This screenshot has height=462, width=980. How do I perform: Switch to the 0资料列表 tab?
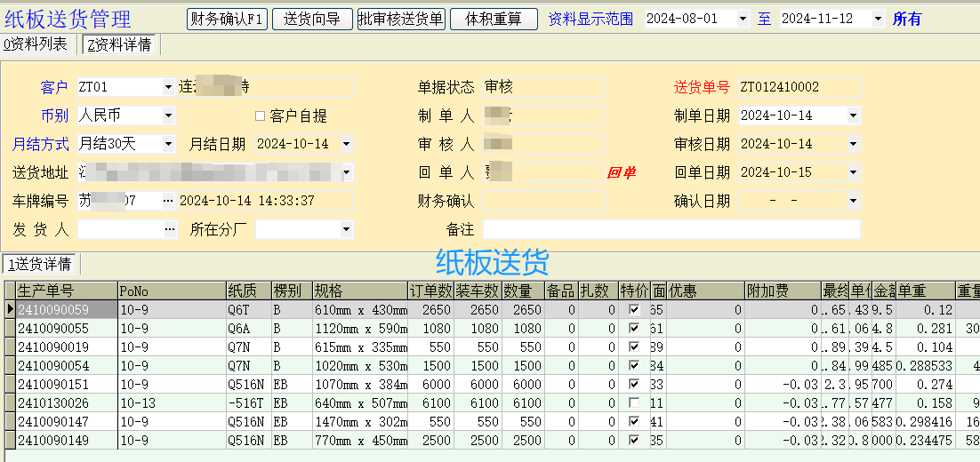[x=36, y=44]
